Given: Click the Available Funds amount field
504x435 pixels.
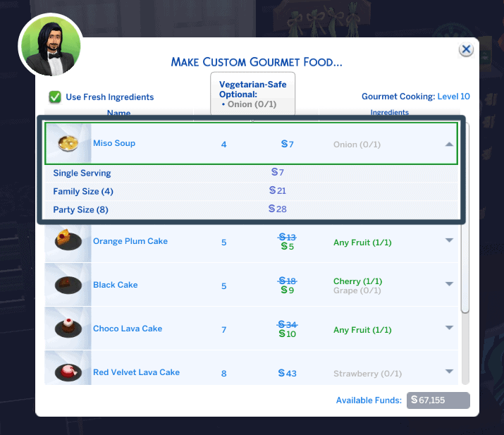Looking at the screenshot, I should (x=438, y=400).
